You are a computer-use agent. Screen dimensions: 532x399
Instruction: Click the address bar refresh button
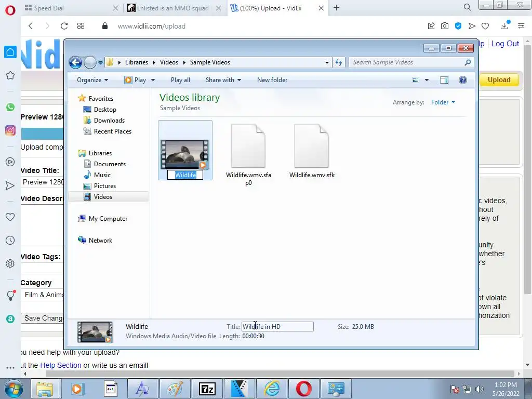[339, 62]
